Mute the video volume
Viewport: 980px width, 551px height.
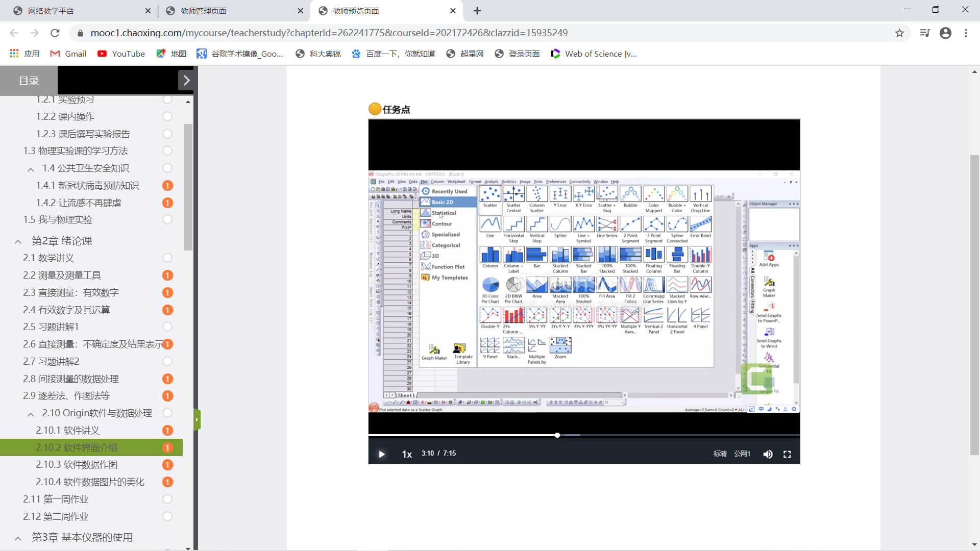[768, 454]
